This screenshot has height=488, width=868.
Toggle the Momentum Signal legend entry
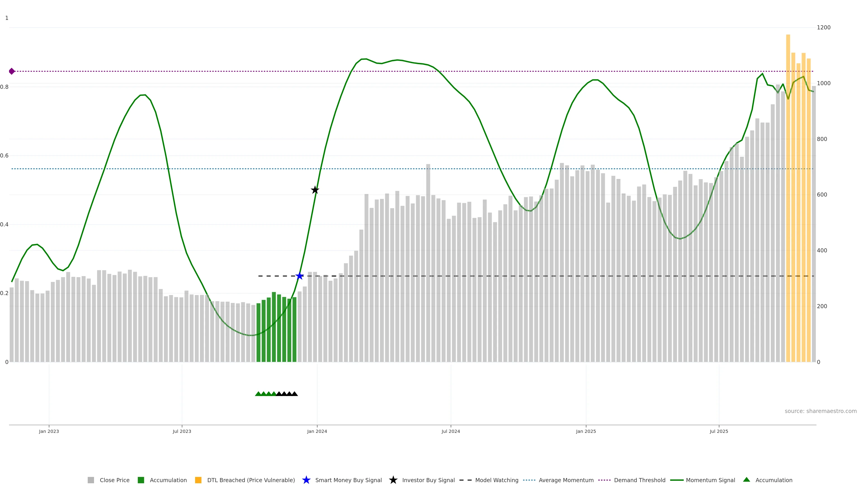tap(710, 480)
